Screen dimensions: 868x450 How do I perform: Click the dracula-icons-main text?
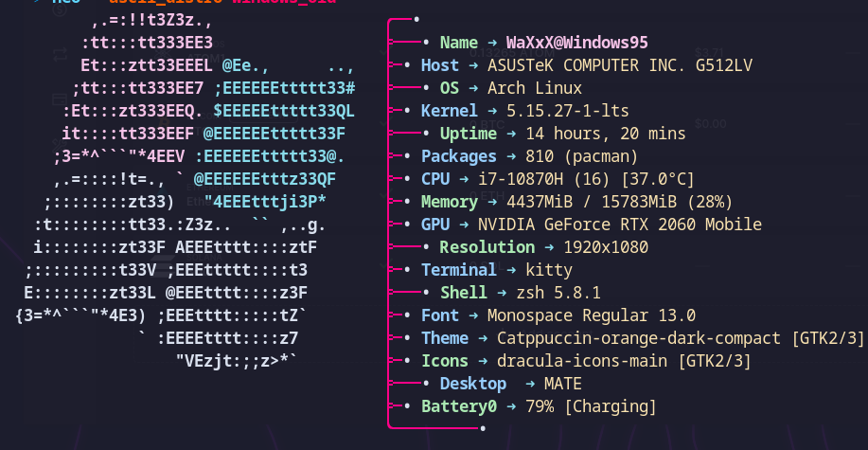pos(582,361)
